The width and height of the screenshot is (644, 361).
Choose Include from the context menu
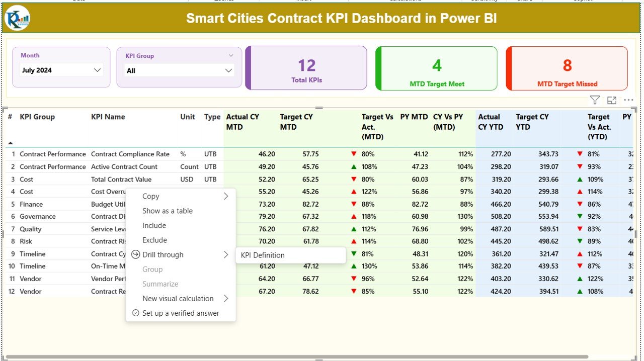pos(154,226)
